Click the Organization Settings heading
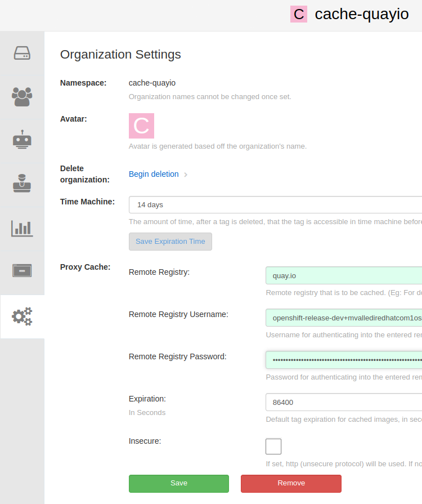422x504 pixels. click(120, 54)
